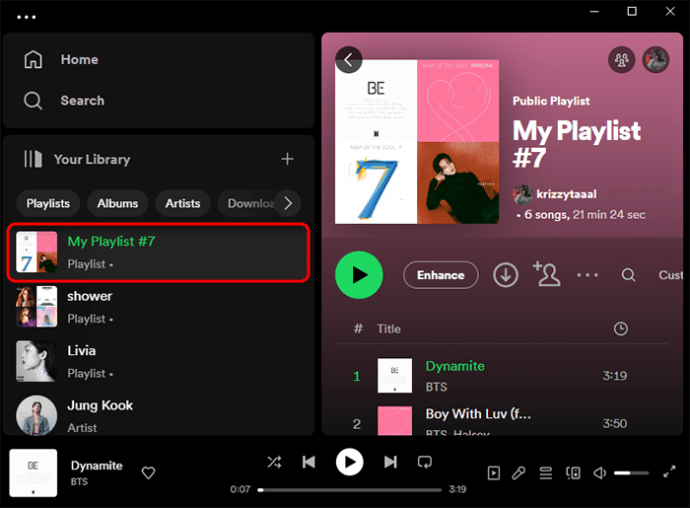Open the Livia playlist

(x=158, y=361)
